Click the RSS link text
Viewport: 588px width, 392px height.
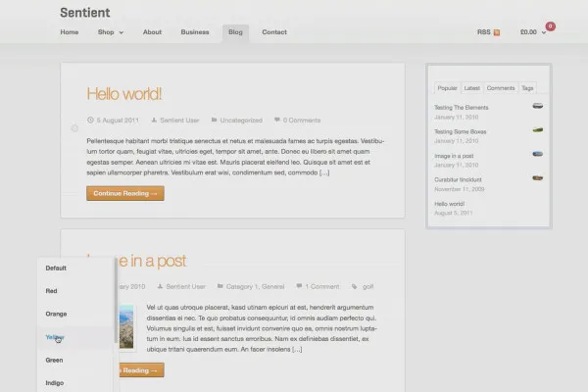click(x=484, y=32)
